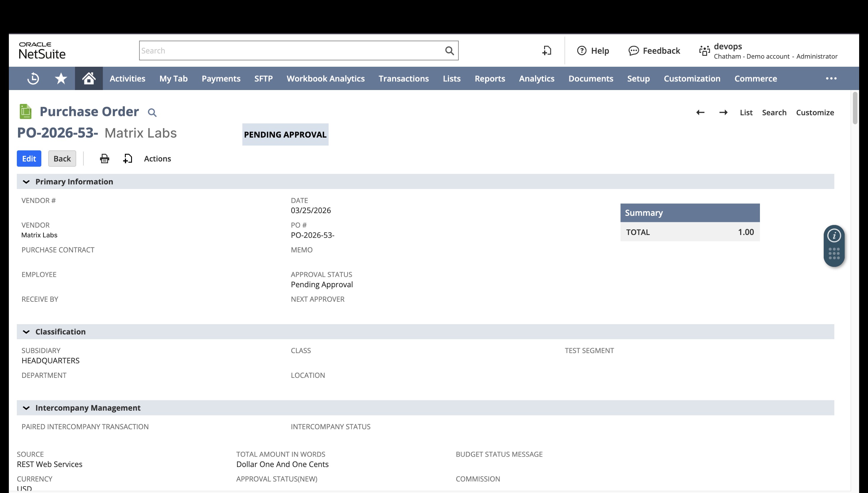Collapse the Classification section

point(26,332)
